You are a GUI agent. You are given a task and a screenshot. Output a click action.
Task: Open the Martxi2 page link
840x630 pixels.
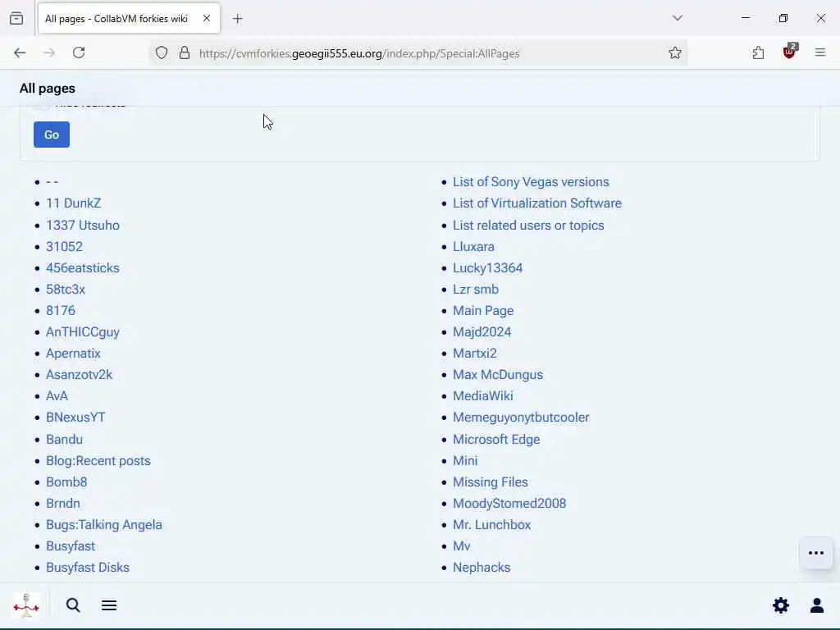tap(475, 354)
